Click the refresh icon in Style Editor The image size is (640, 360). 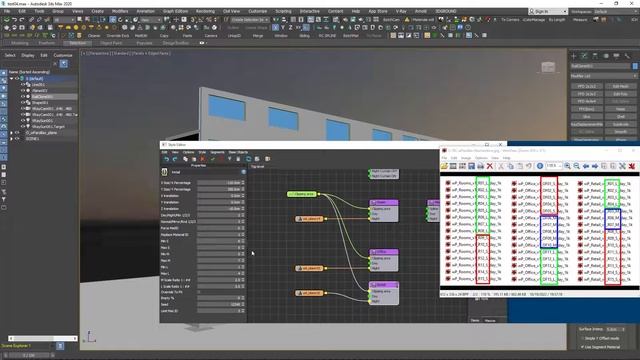tap(248, 159)
